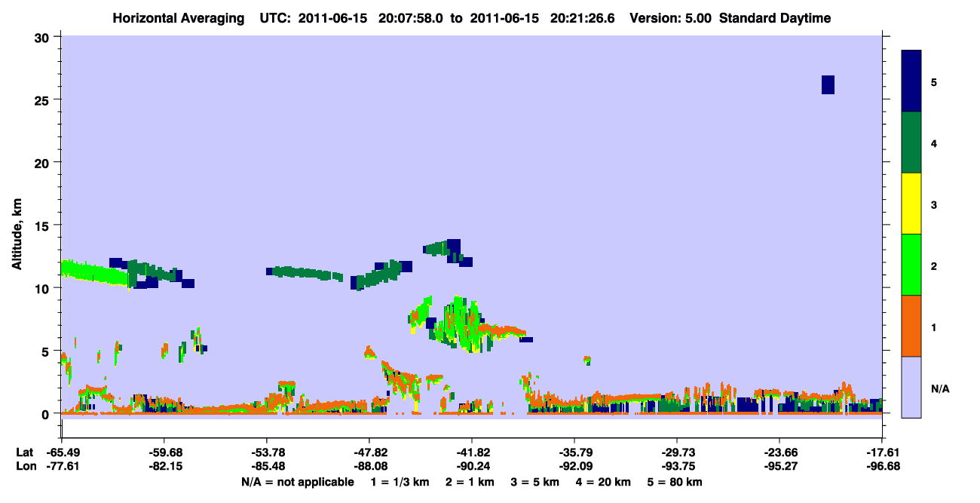
Task: Click the latitude value -47.82
Action: [x=369, y=452]
